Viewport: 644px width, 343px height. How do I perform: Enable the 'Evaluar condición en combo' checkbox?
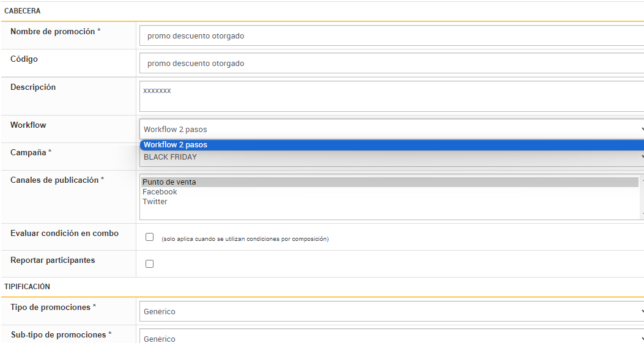[150, 237]
